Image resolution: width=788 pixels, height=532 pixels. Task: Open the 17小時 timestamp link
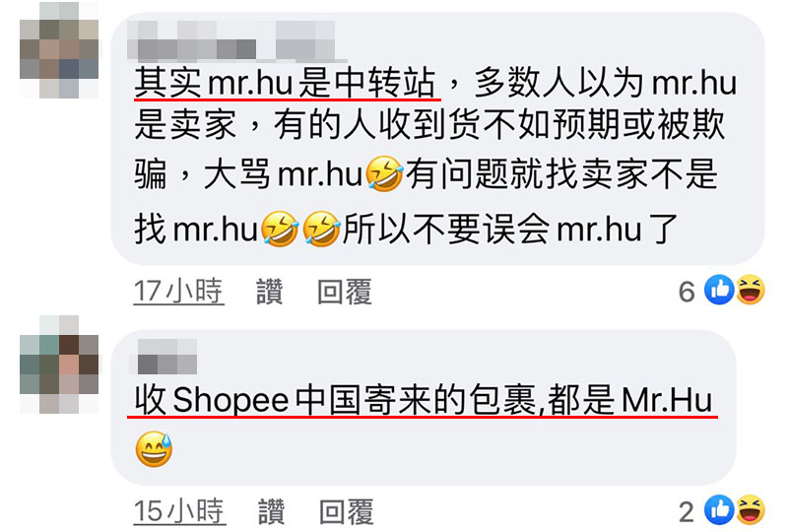178,292
